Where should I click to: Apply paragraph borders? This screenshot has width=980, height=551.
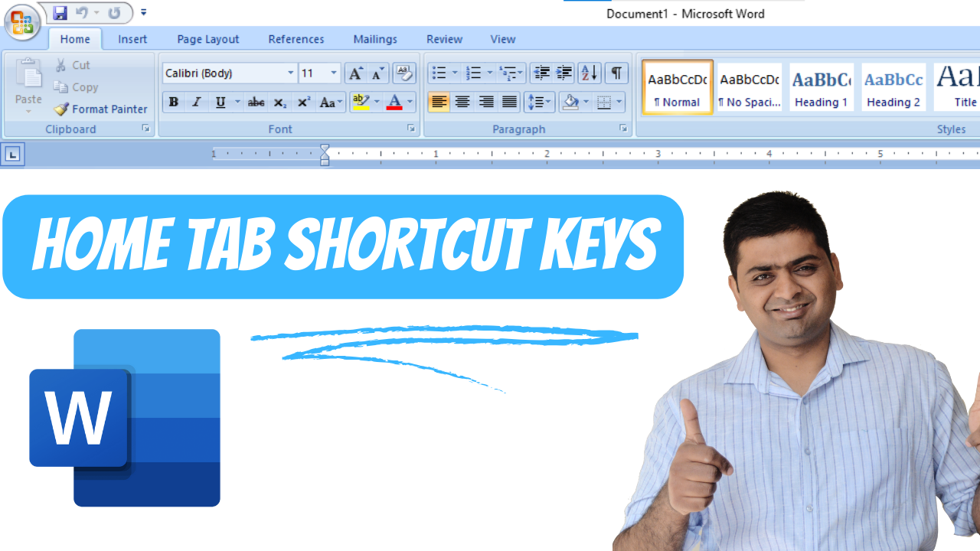click(x=604, y=103)
